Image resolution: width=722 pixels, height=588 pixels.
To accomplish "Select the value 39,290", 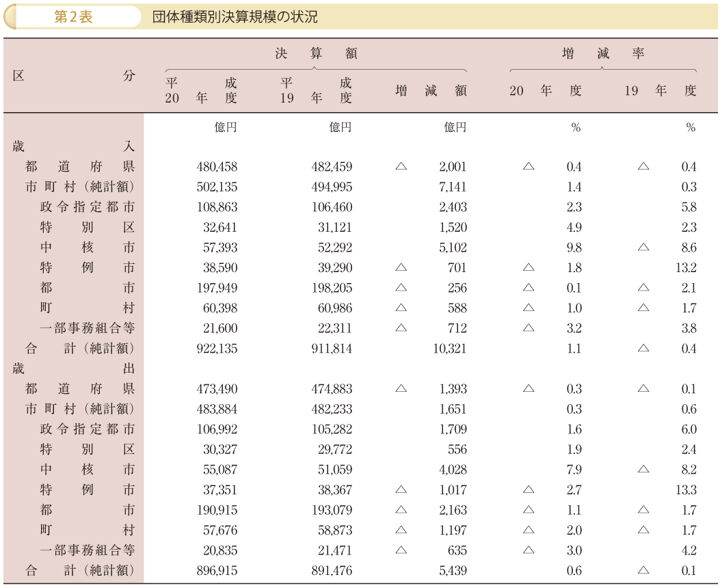I will 335,268.
